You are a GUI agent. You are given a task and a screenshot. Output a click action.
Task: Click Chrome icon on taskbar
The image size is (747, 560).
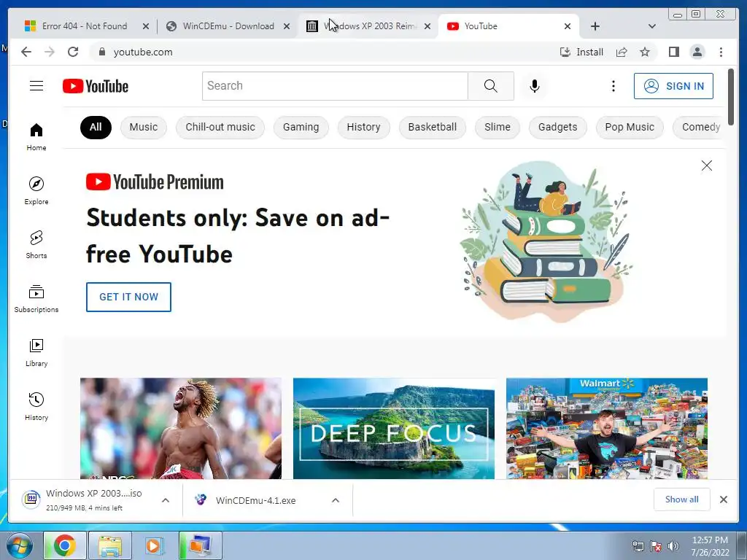65,545
